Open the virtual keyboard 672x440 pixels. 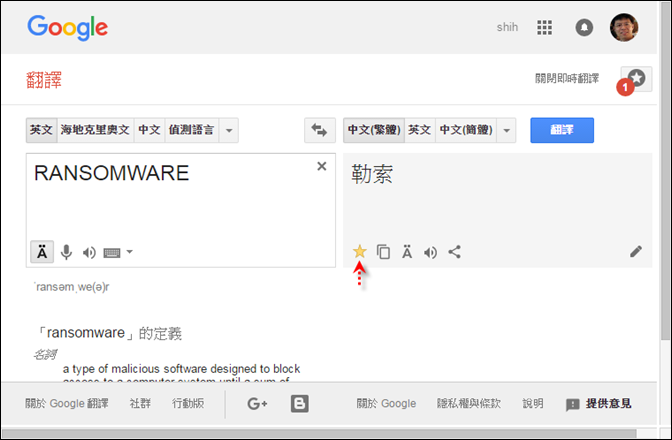(112, 253)
